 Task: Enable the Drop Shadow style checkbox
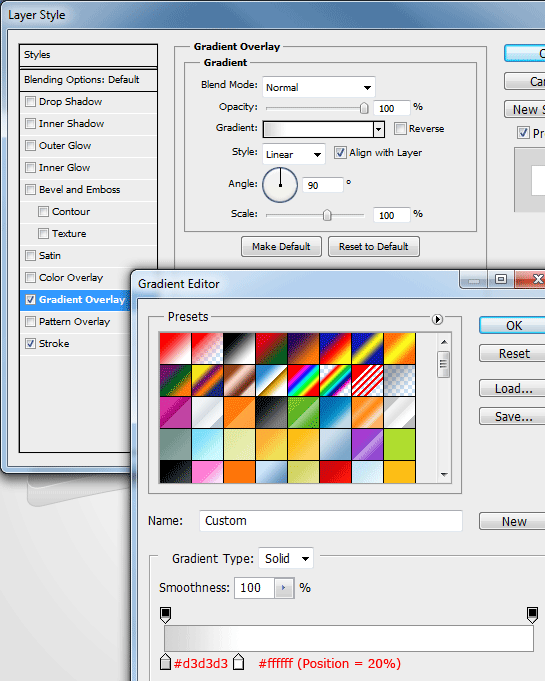(30, 102)
